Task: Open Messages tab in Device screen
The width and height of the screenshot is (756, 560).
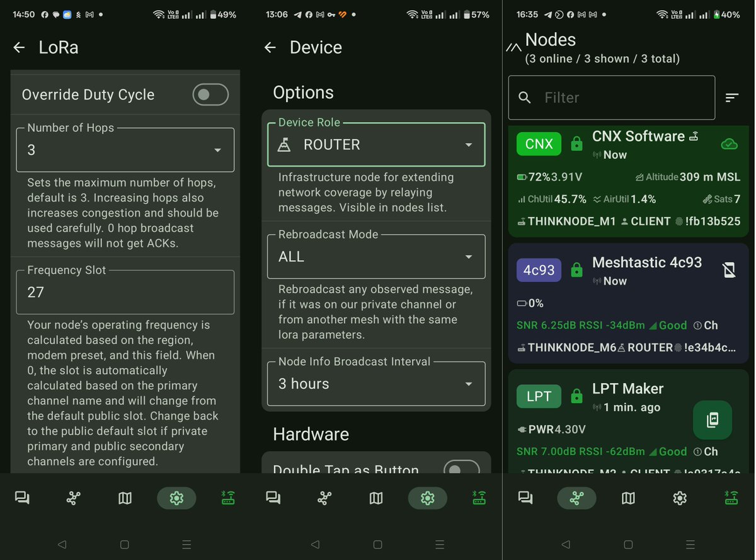Action: [x=273, y=498]
